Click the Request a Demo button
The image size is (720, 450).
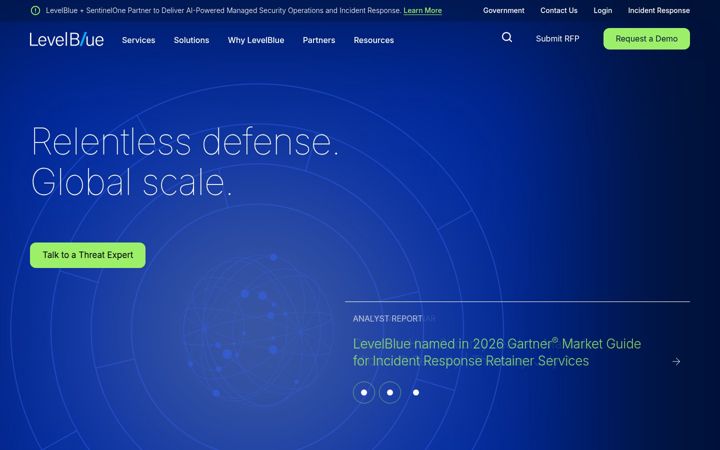click(647, 39)
